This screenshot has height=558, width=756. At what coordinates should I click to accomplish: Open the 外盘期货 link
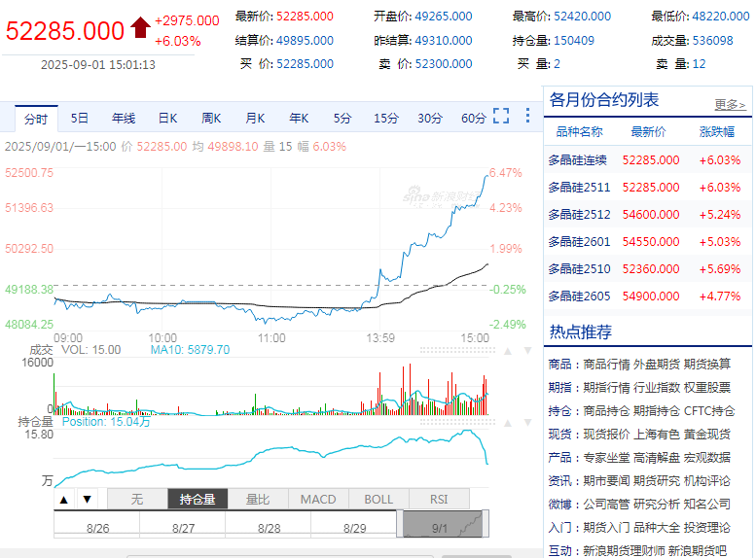click(657, 365)
